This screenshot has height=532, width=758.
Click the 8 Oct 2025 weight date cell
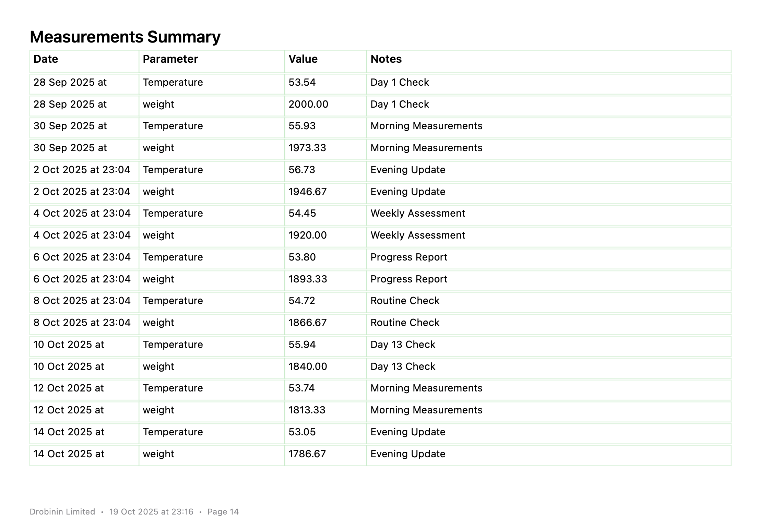click(82, 323)
